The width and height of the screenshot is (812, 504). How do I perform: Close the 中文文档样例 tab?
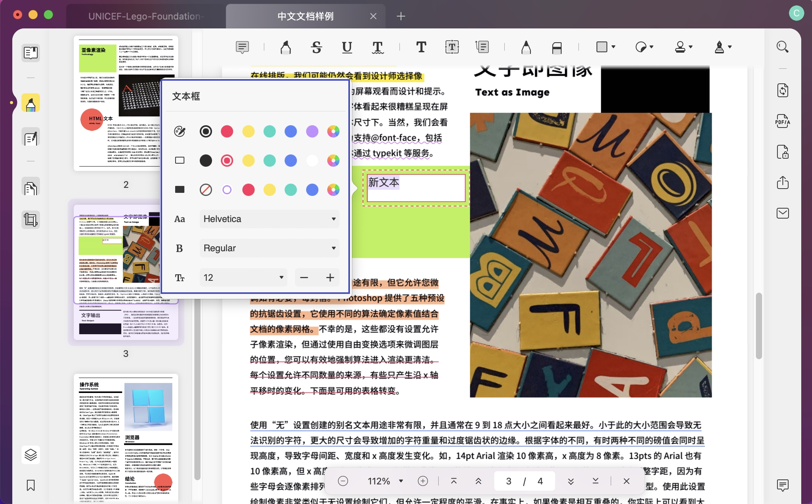point(373,16)
